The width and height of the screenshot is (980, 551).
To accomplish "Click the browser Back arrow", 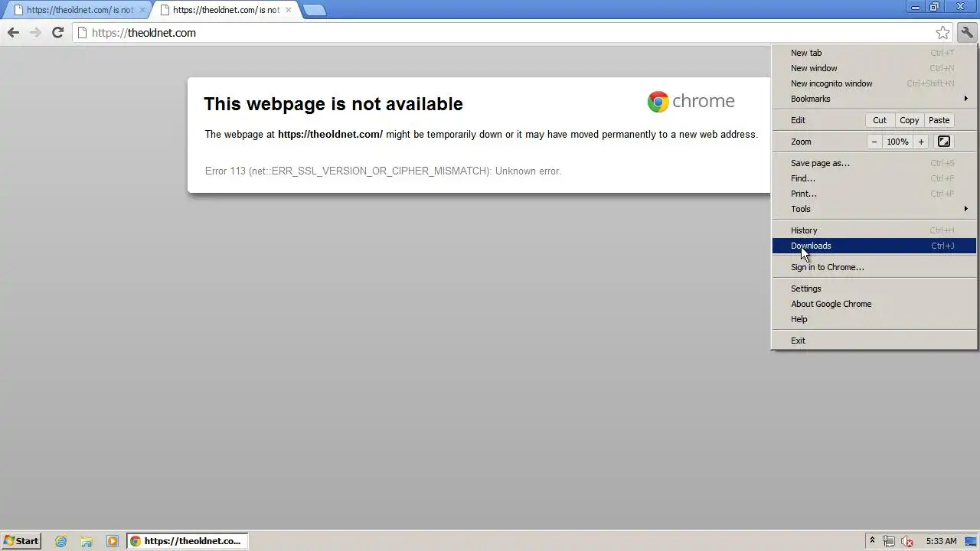I will [x=13, y=32].
